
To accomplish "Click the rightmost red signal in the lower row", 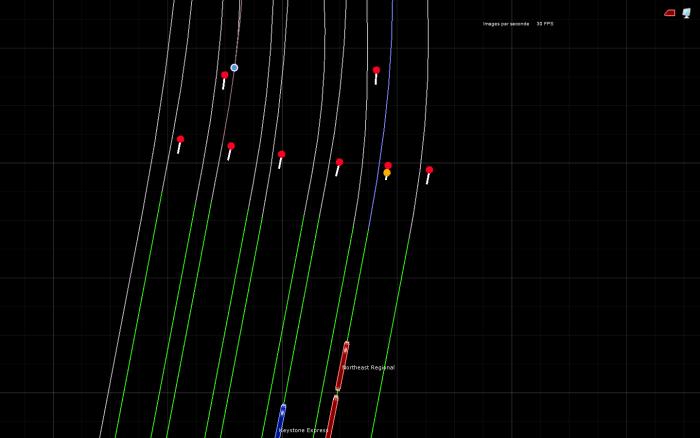I will [x=429, y=170].
